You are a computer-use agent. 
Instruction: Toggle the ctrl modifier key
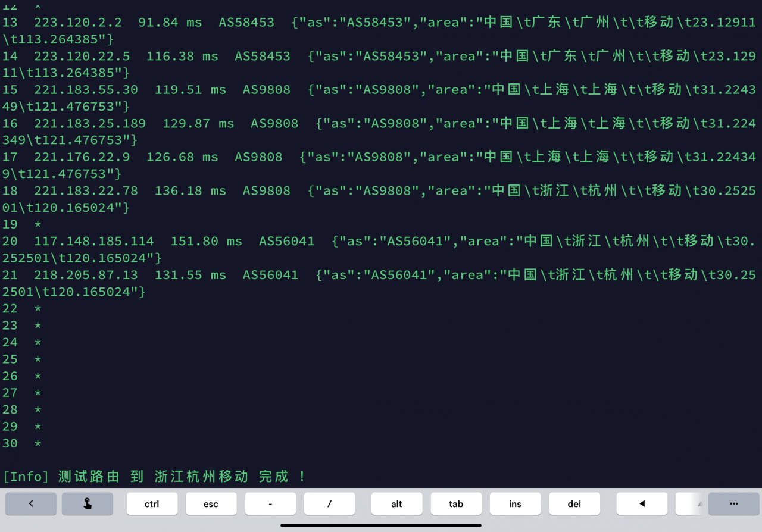[x=152, y=503]
